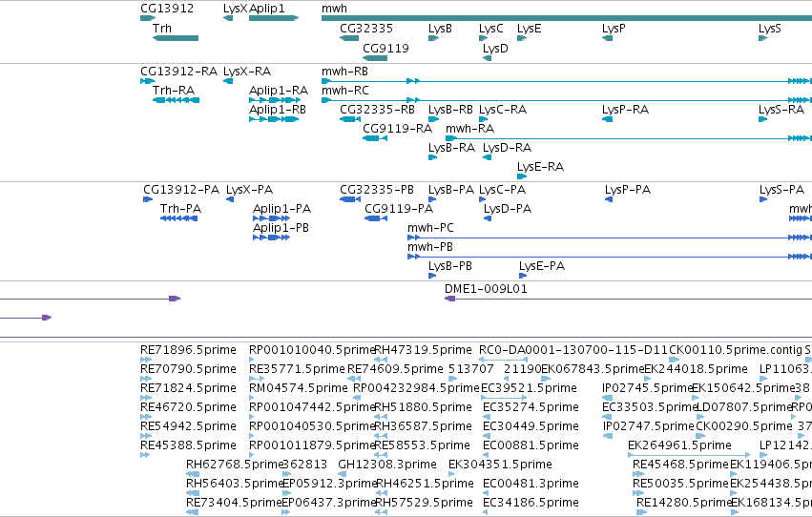812x517 pixels.
Task: Select the CK00110.5prime.contig EST
Action: tap(675, 360)
